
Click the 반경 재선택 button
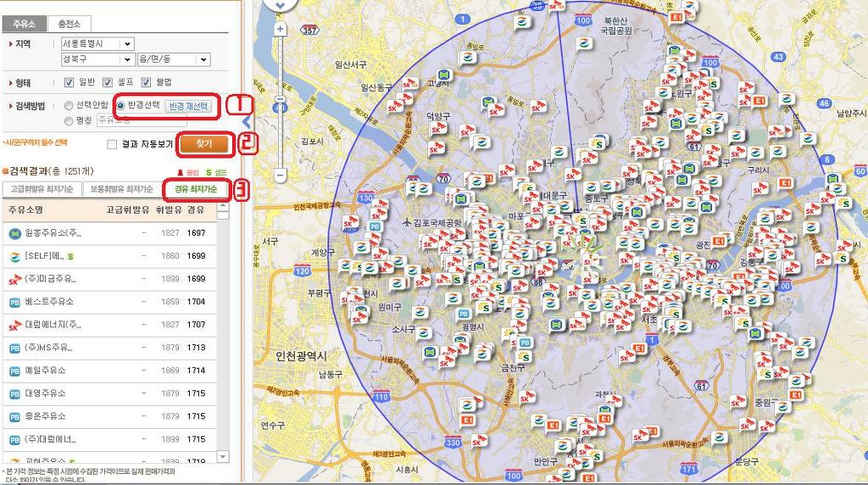coord(188,106)
